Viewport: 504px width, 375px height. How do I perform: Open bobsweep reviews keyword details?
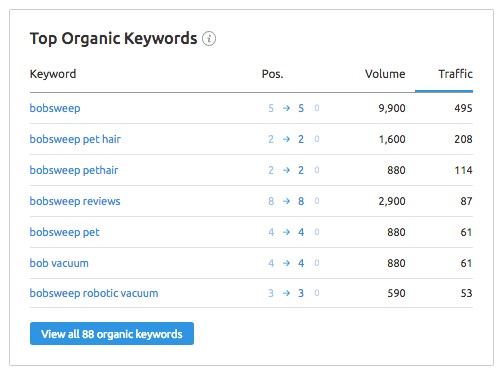point(75,201)
